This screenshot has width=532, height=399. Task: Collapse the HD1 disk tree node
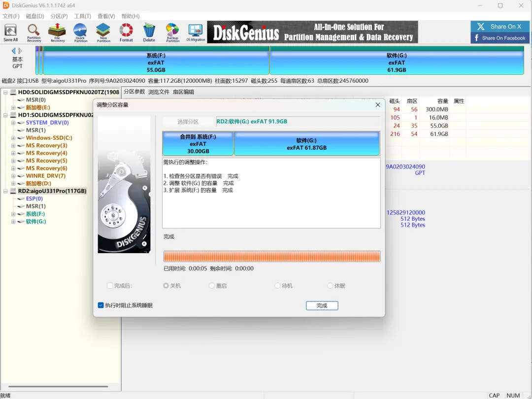point(5,115)
